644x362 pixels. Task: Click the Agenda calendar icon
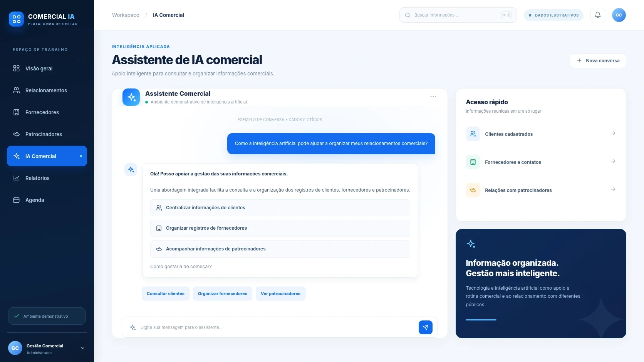tap(16, 200)
